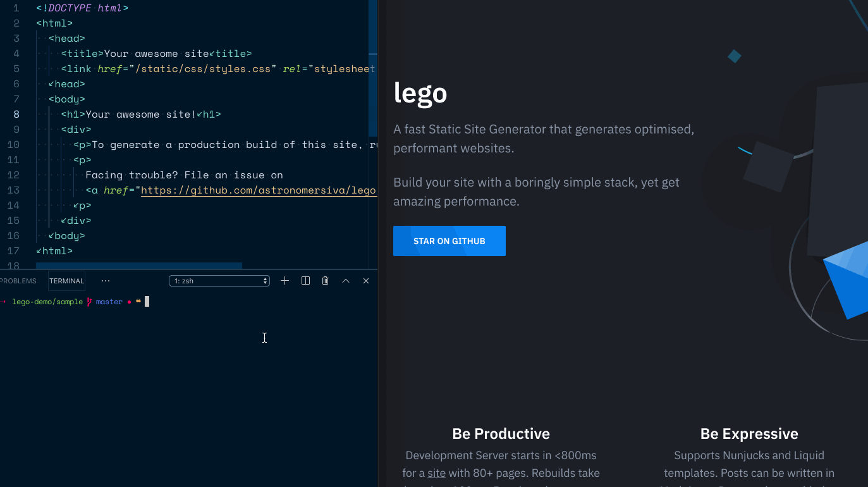This screenshot has height=487, width=868.
Task: Click the github.com/astronomersiva/lego URL in the code
Action: pyautogui.click(x=259, y=190)
